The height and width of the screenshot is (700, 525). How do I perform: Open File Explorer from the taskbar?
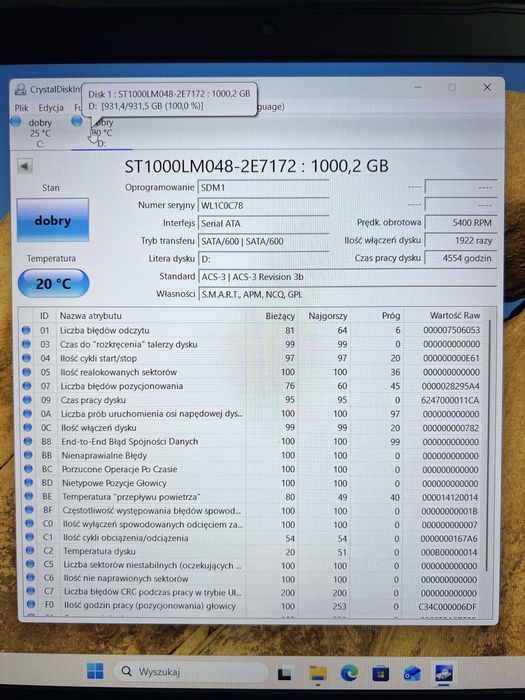click(x=318, y=673)
